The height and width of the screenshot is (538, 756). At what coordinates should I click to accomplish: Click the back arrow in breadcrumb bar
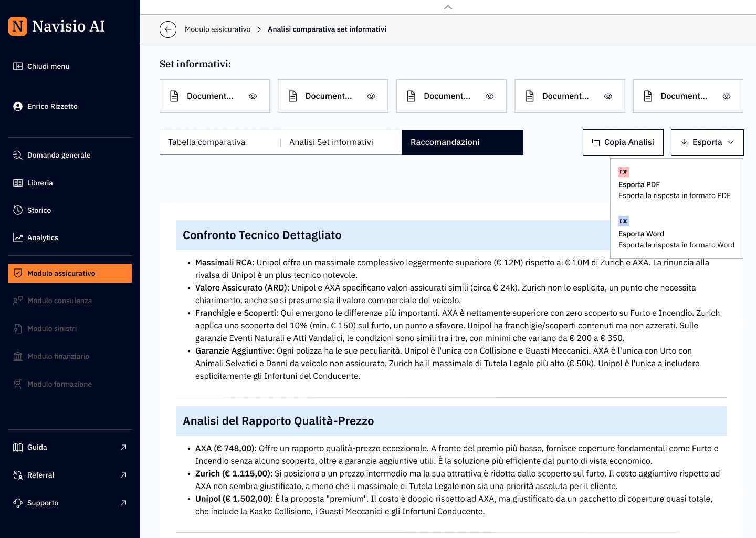coord(168,29)
